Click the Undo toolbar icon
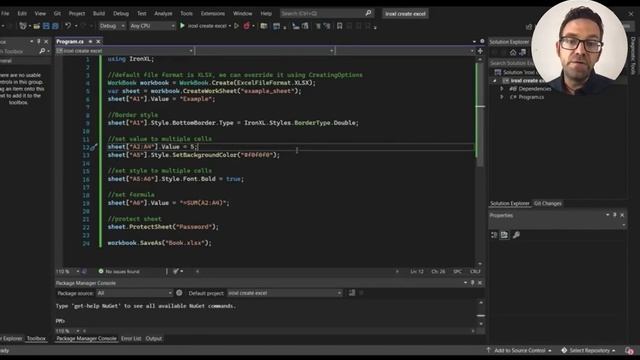 click(68, 26)
